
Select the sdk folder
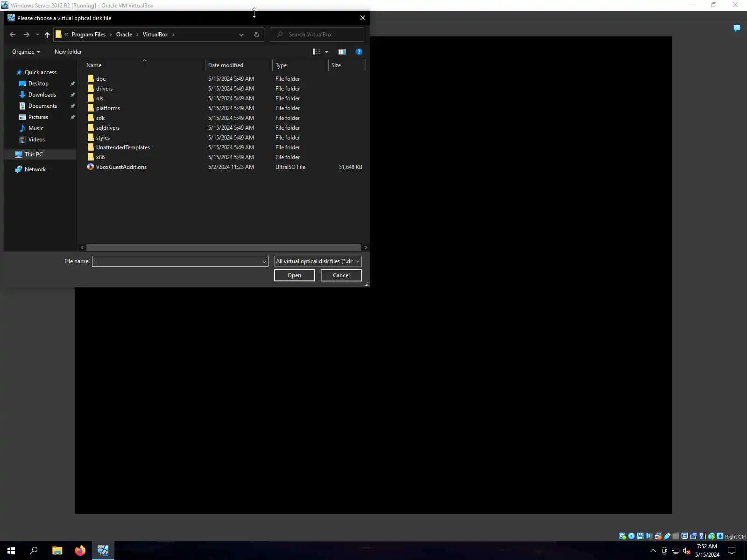pos(100,118)
